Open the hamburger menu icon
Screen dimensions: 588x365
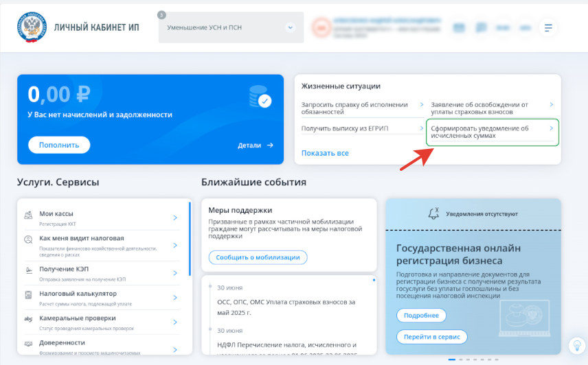(548, 27)
